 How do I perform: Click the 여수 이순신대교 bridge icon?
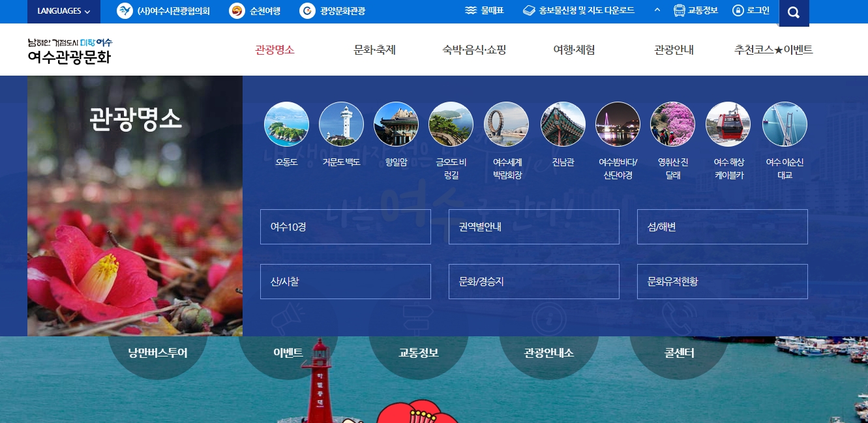click(785, 124)
